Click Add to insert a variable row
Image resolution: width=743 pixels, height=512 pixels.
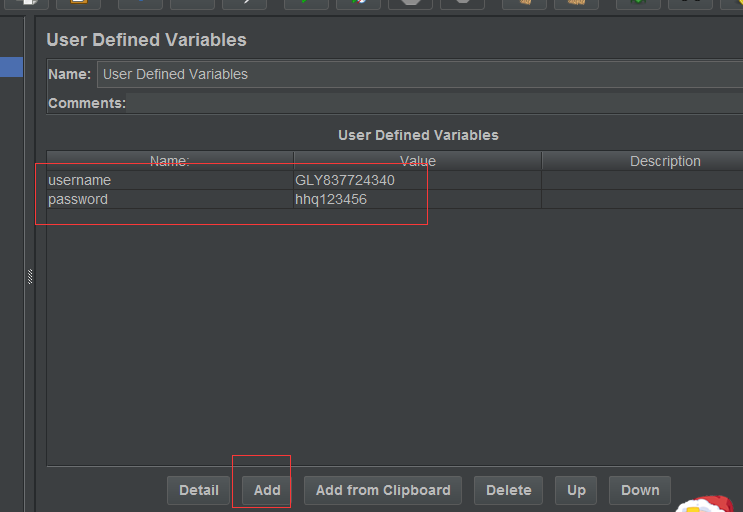pyautogui.click(x=267, y=490)
